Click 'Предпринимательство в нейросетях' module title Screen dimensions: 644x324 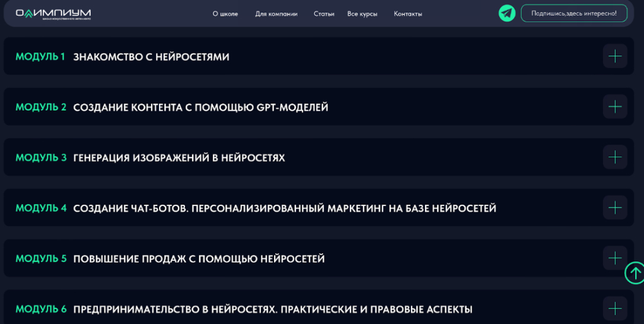click(x=273, y=309)
